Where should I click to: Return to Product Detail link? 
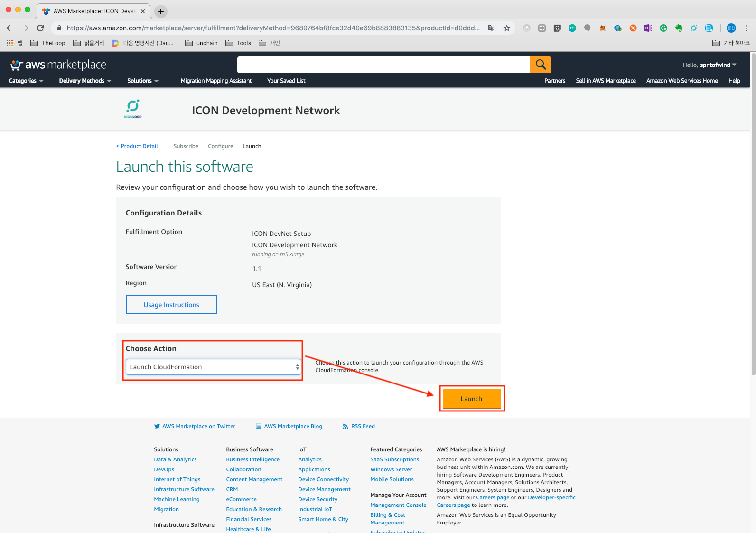[x=137, y=146]
